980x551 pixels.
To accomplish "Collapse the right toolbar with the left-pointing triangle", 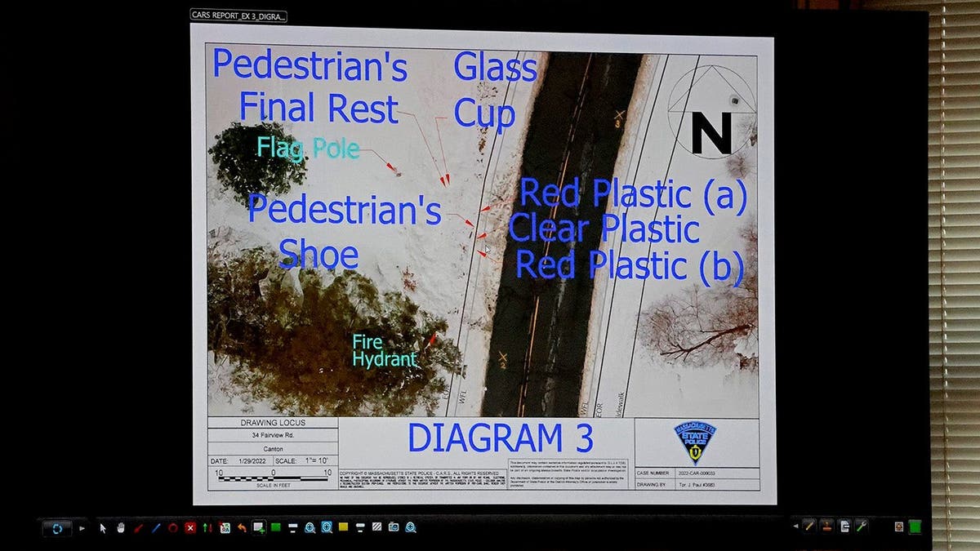I will pyautogui.click(x=795, y=526).
